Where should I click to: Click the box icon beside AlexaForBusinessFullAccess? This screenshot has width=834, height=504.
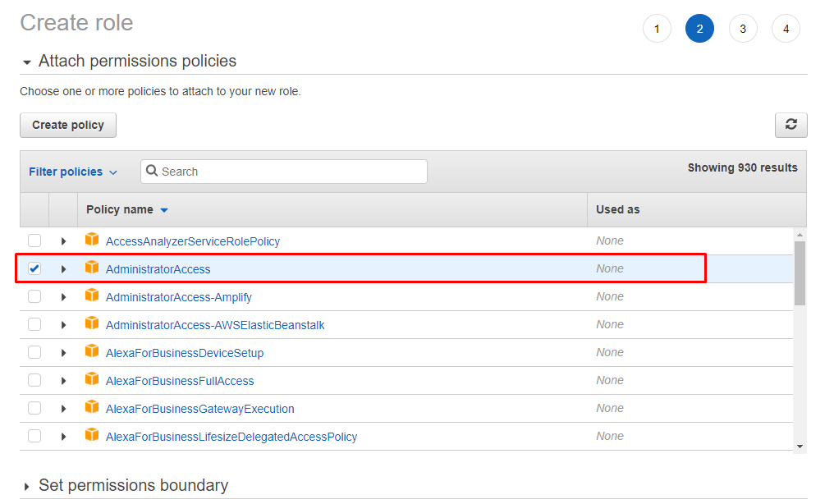point(92,380)
